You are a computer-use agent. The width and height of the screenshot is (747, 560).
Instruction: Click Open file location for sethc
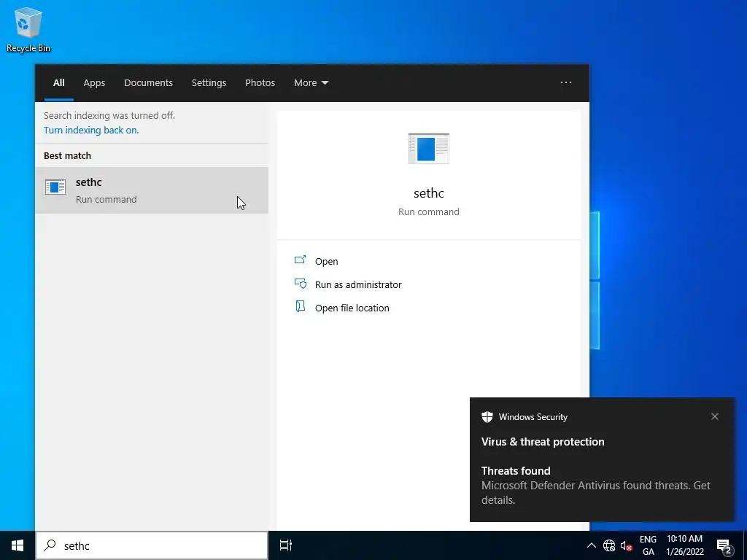point(352,308)
